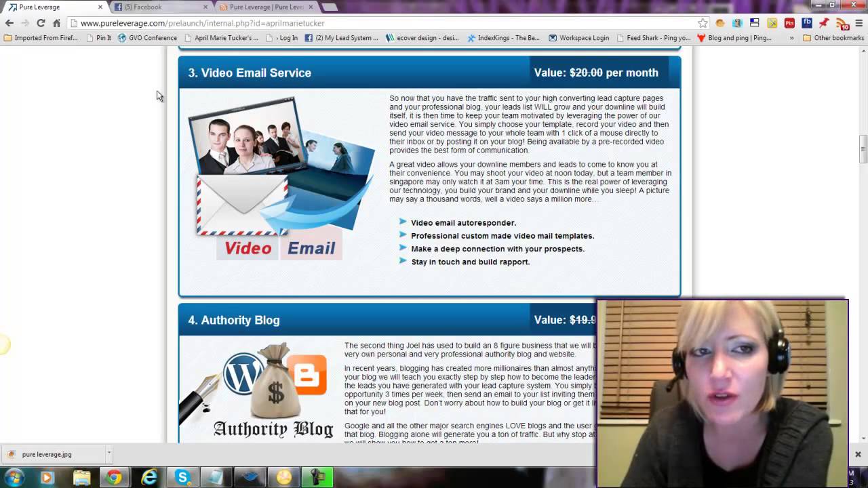
Task: Click the blue bird taskbar icon
Action: [250, 478]
